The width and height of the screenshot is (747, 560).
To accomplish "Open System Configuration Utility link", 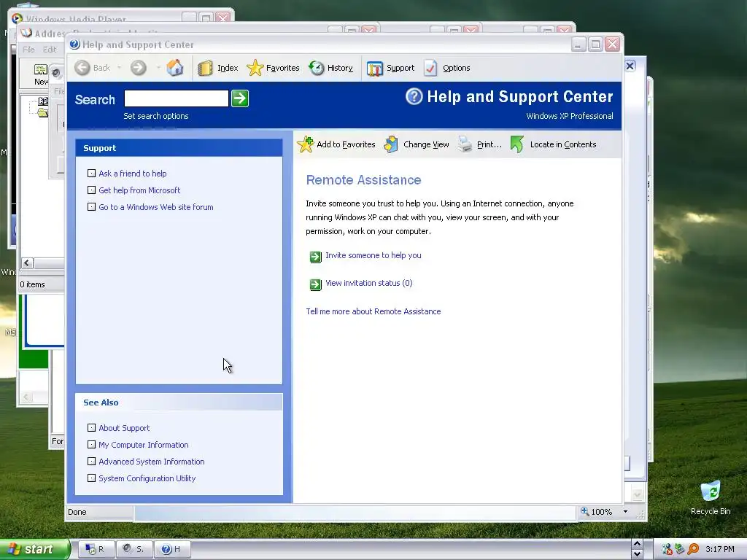I will [x=147, y=478].
